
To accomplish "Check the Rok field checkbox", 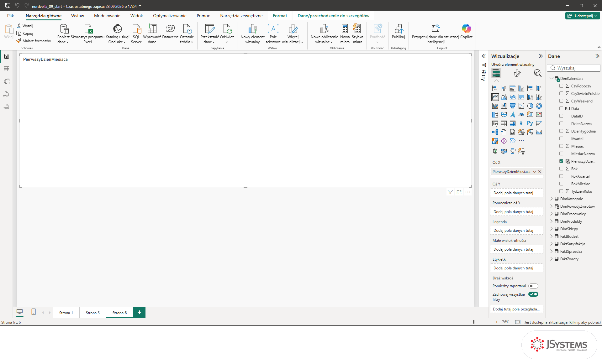I will click(561, 169).
